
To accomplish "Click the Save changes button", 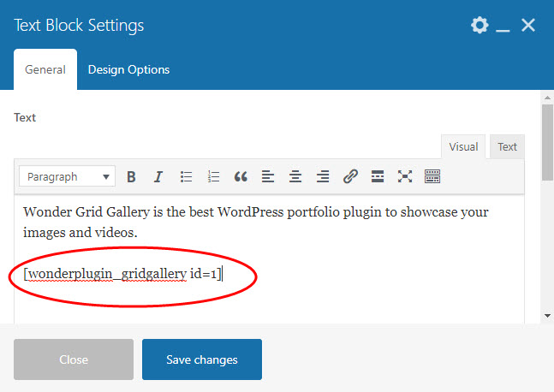I will pyautogui.click(x=202, y=359).
